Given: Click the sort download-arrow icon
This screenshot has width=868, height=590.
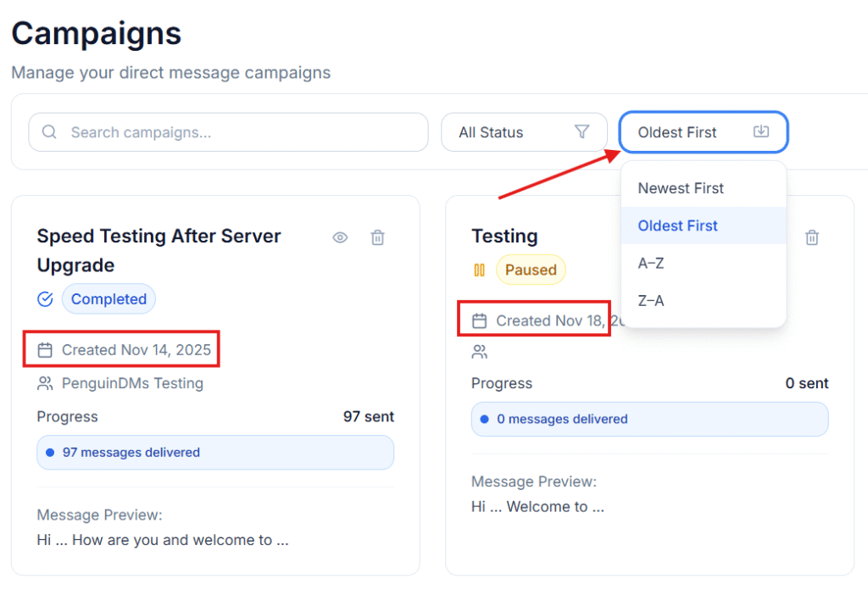Looking at the screenshot, I should (761, 132).
